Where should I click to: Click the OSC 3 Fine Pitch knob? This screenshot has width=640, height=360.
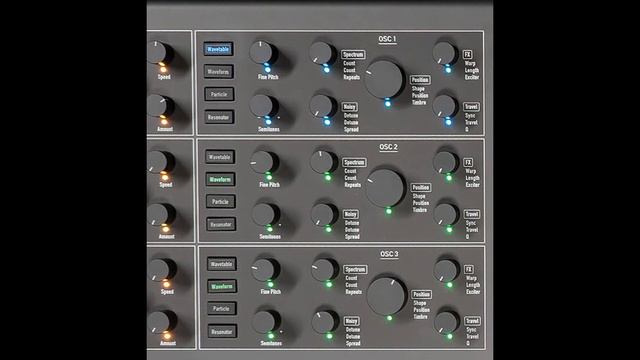pyautogui.click(x=264, y=270)
